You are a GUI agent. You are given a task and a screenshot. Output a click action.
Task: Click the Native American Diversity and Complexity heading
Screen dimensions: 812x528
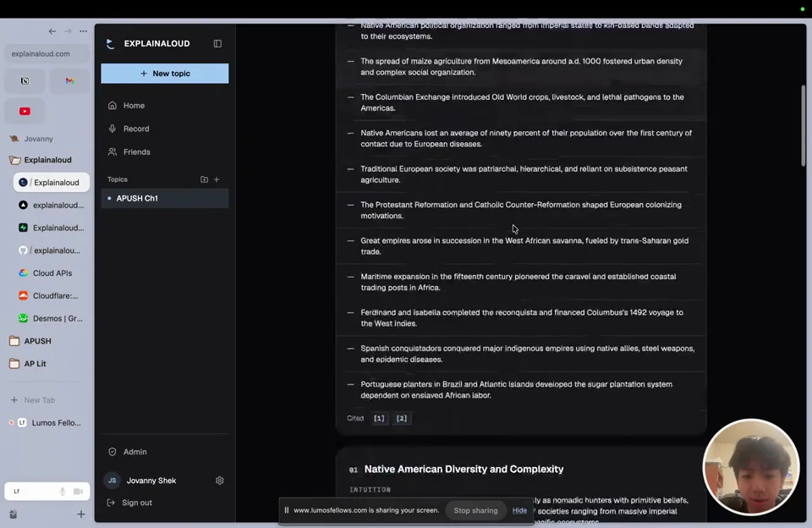point(464,469)
